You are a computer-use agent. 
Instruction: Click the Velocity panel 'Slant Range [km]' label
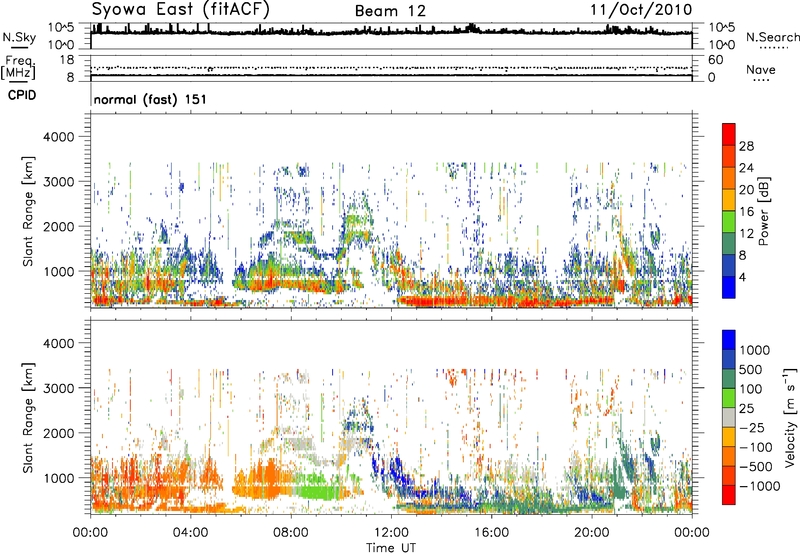click(28, 417)
